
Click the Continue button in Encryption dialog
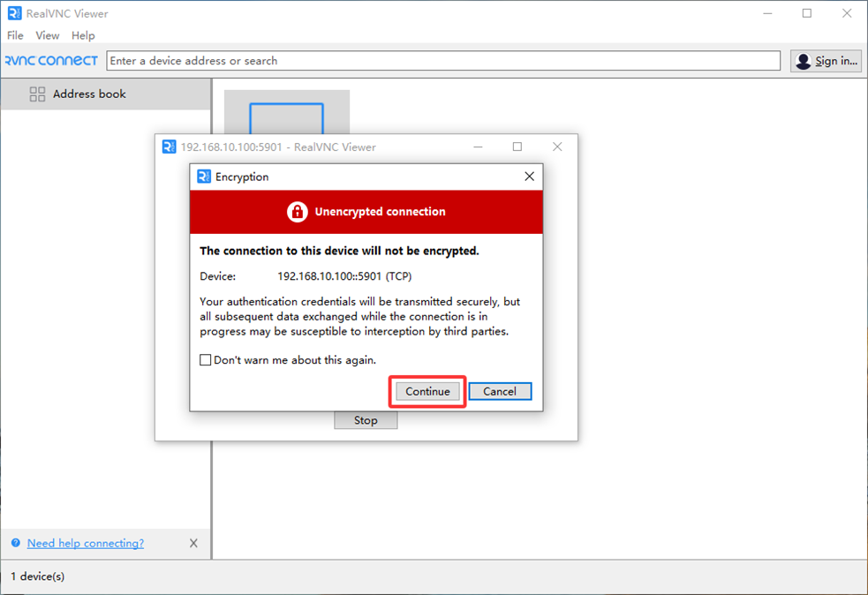[x=427, y=391]
